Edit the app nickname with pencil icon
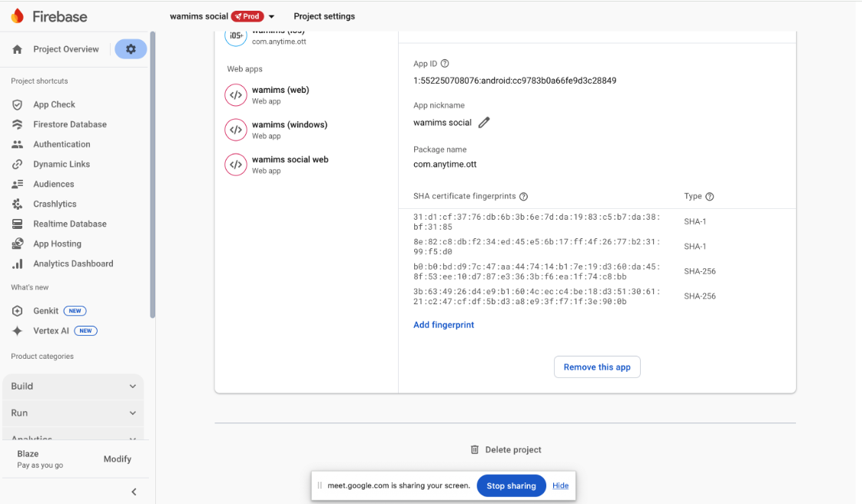 coord(484,123)
